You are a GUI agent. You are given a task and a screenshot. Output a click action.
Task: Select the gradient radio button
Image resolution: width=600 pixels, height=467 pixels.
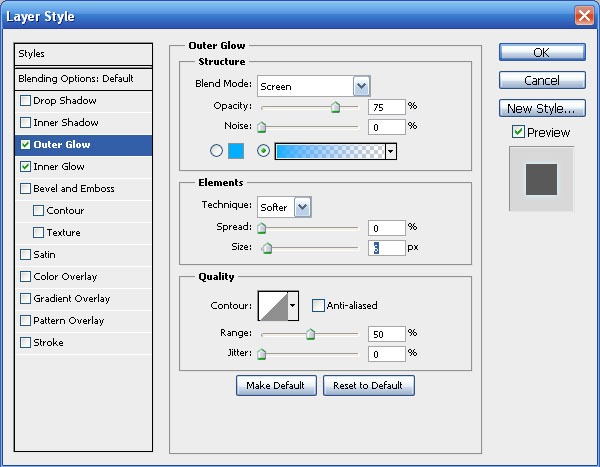pos(264,151)
